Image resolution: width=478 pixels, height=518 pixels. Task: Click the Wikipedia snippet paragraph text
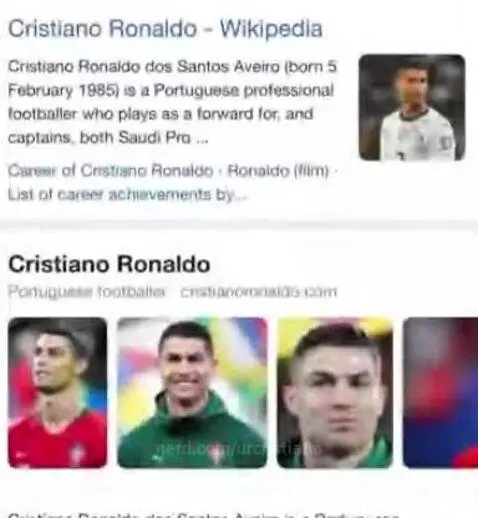pyautogui.click(x=172, y=102)
